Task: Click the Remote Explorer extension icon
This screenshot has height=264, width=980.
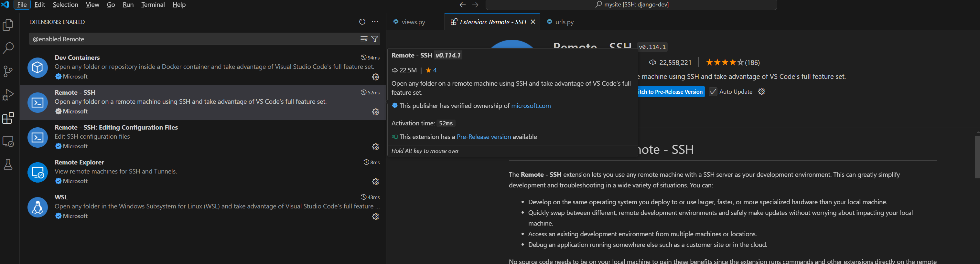Action: coord(38,172)
